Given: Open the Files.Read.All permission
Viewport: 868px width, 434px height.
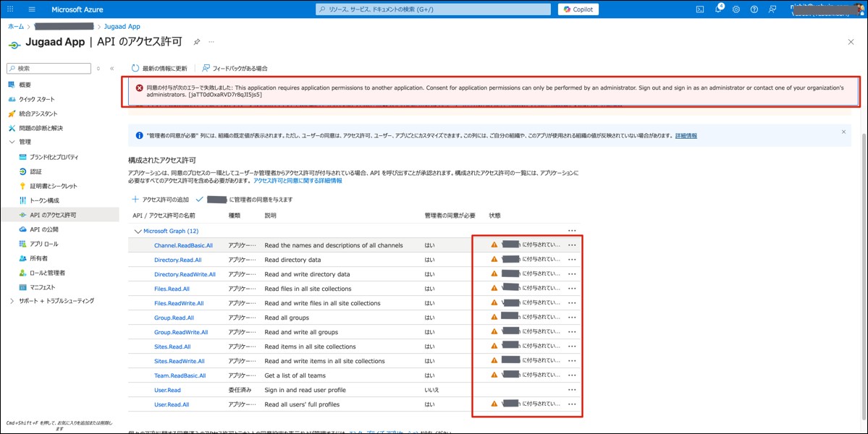Looking at the screenshot, I should [x=172, y=289].
